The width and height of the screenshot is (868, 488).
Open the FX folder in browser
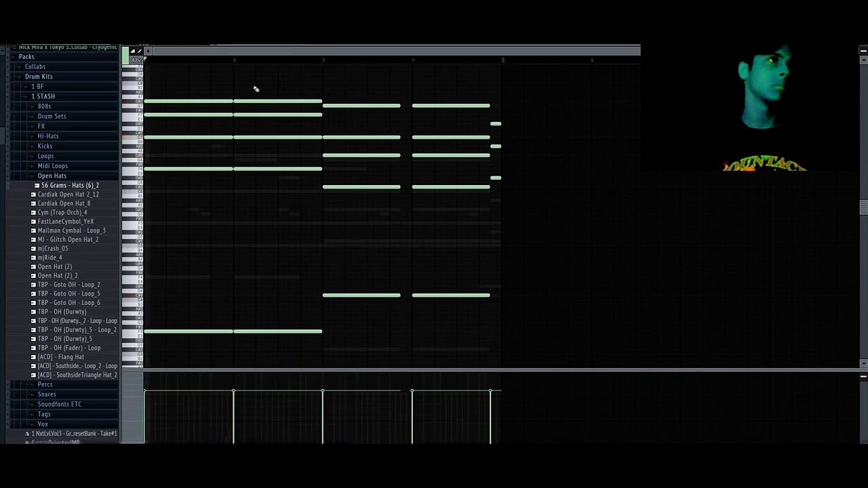coord(41,126)
